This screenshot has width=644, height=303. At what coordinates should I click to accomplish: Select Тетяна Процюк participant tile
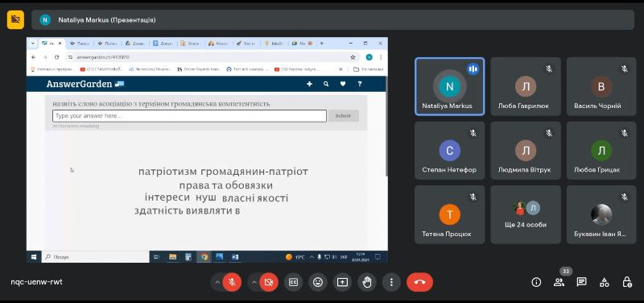pos(450,214)
